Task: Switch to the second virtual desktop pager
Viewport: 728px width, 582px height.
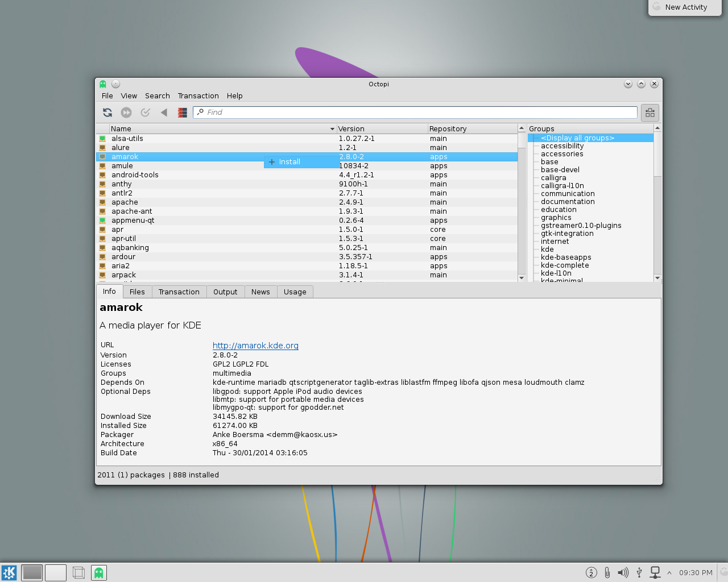Action: [56, 572]
